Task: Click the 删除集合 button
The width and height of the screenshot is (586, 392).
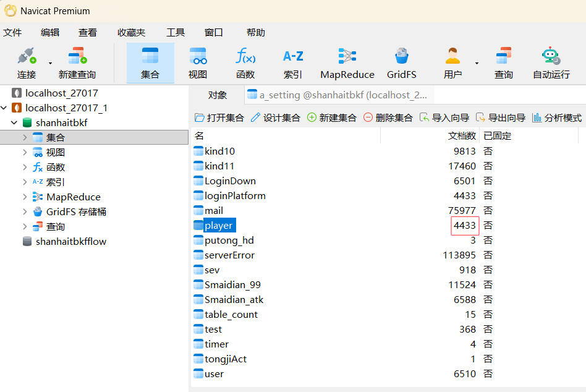Action: click(x=388, y=117)
